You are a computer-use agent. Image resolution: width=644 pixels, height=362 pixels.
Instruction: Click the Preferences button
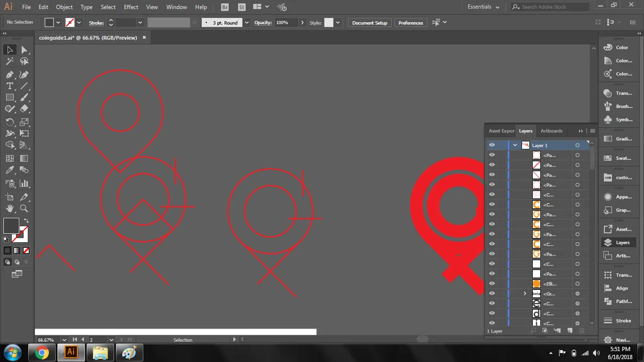pyautogui.click(x=411, y=23)
